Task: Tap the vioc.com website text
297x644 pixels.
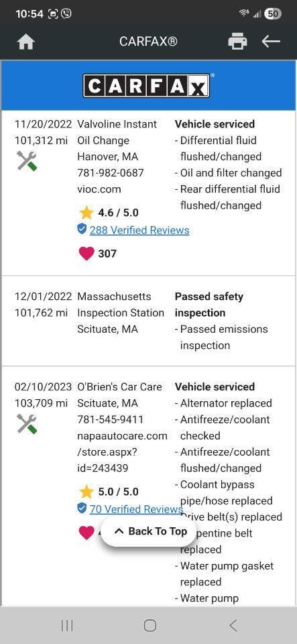Action: click(x=99, y=189)
